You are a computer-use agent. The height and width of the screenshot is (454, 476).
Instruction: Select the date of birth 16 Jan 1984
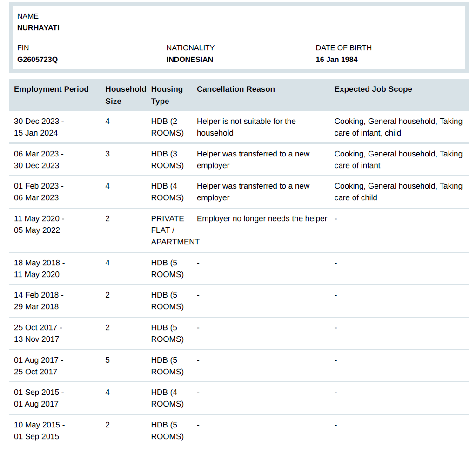[x=336, y=60]
